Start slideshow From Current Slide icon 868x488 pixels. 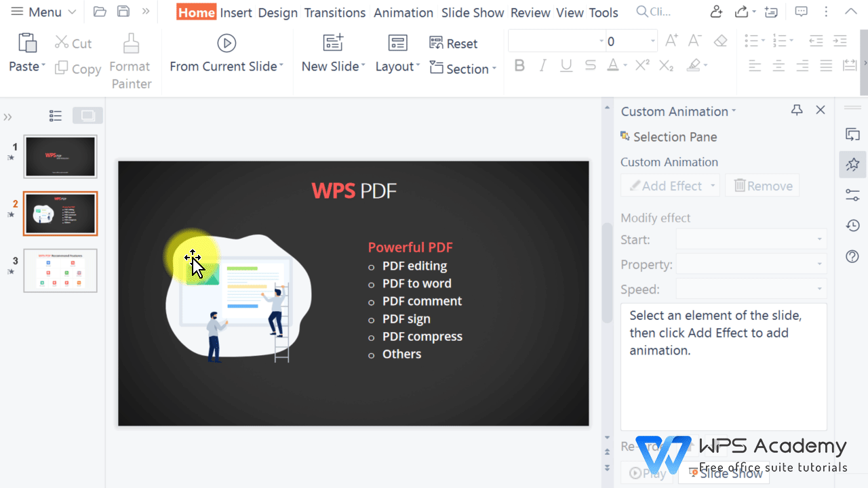click(x=226, y=43)
